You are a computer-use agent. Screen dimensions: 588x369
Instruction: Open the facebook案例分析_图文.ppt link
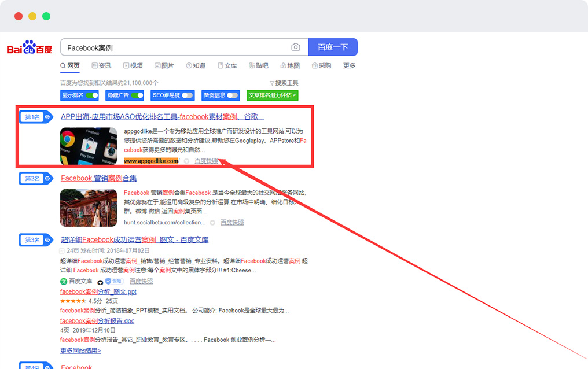98,291
